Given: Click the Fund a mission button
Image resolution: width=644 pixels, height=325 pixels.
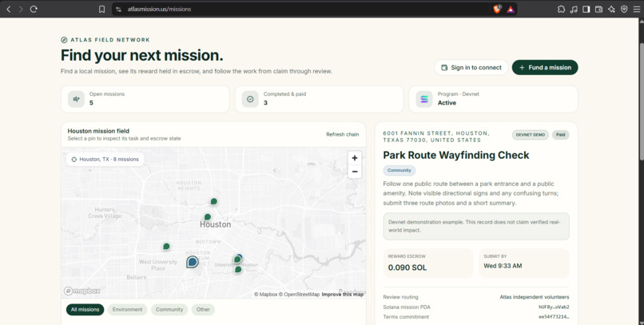Looking at the screenshot, I should 545,67.
